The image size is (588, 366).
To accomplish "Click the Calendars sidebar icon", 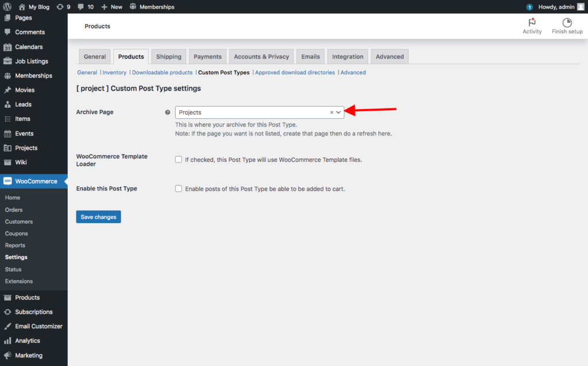I will (7, 47).
